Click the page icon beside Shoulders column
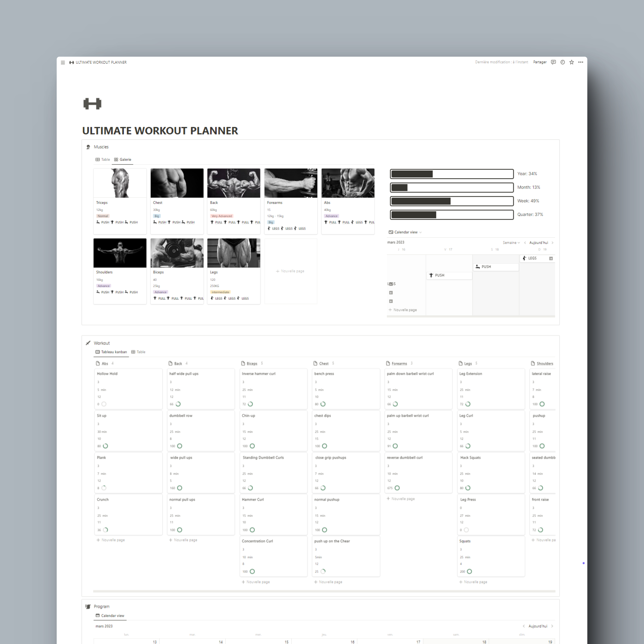Viewport: 644px width, 644px height. tap(533, 363)
